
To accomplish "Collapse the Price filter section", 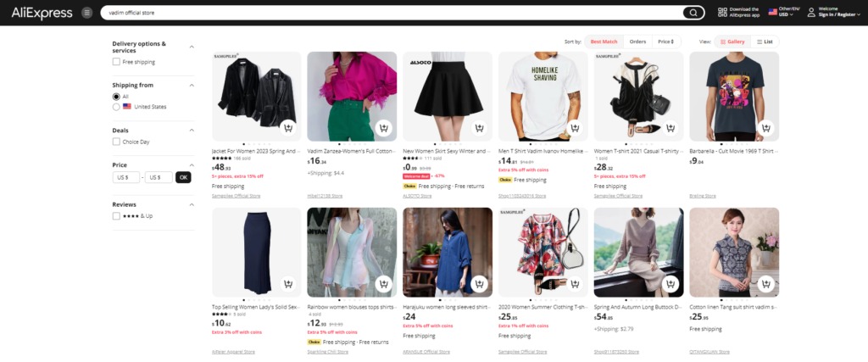I will [x=192, y=164].
